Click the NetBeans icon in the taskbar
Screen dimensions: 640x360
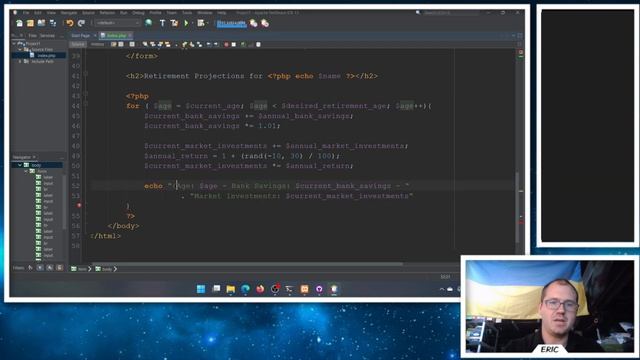[334, 289]
